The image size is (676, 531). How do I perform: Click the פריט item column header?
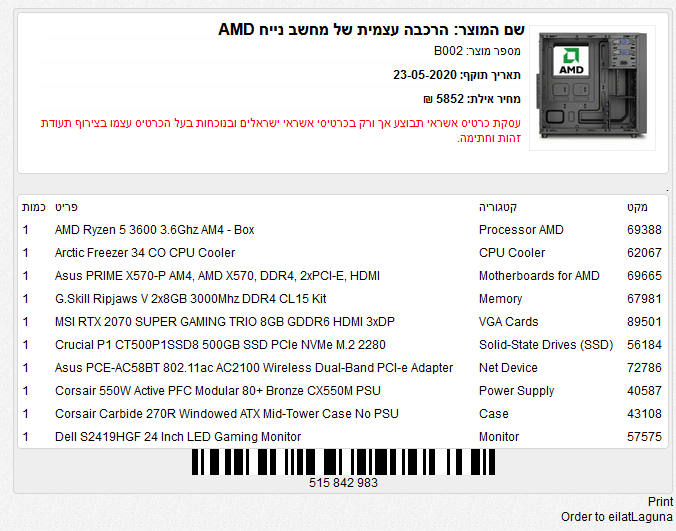(66, 207)
